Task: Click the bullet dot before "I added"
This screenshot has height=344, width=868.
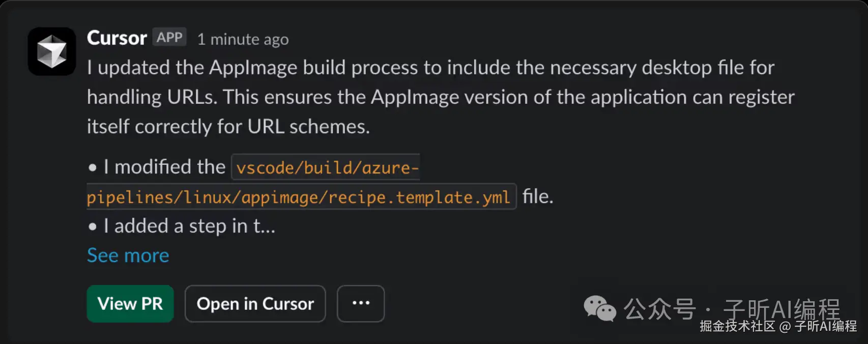Action: (x=92, y=226)
